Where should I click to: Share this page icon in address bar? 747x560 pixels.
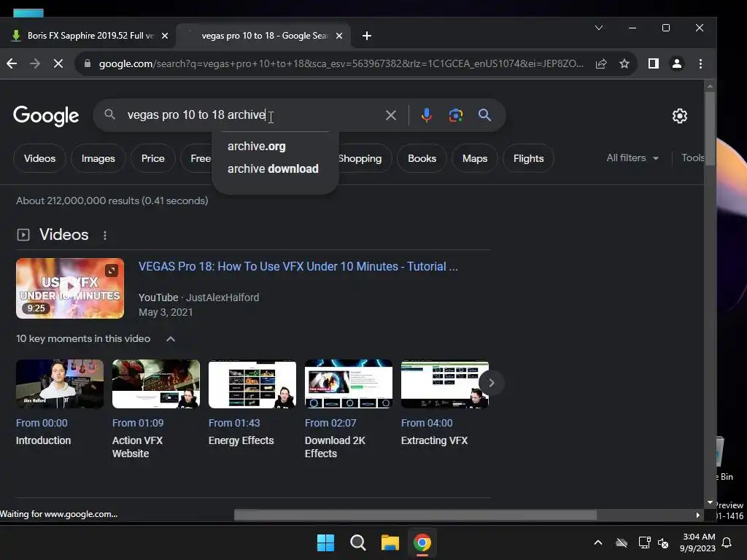click(x=601, y=63)
